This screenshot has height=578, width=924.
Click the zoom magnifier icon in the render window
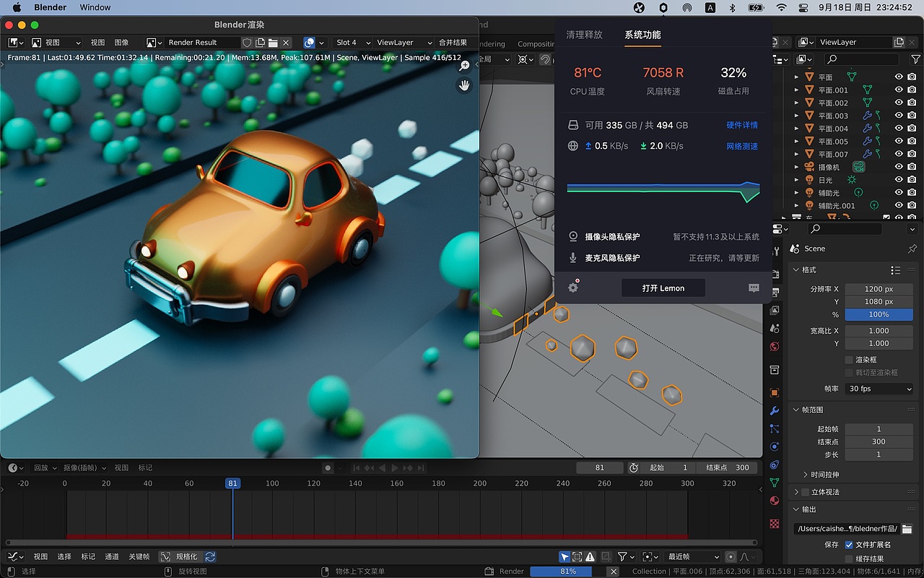coord(464,65)
